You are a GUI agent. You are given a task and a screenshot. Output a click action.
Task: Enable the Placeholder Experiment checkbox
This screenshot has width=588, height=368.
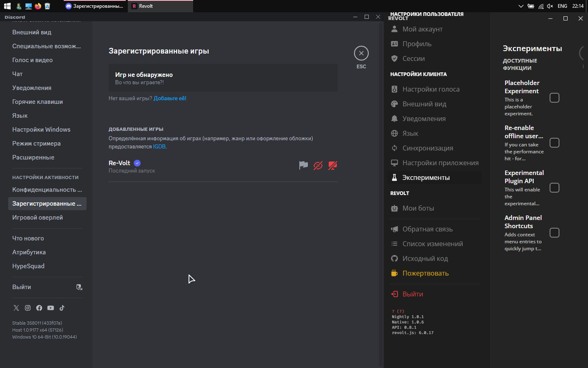point(555,98)
